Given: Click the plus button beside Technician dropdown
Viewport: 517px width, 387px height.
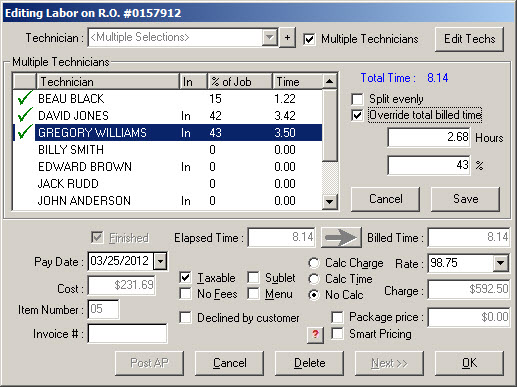Looking at the screenshot, I should click(287, 38).
